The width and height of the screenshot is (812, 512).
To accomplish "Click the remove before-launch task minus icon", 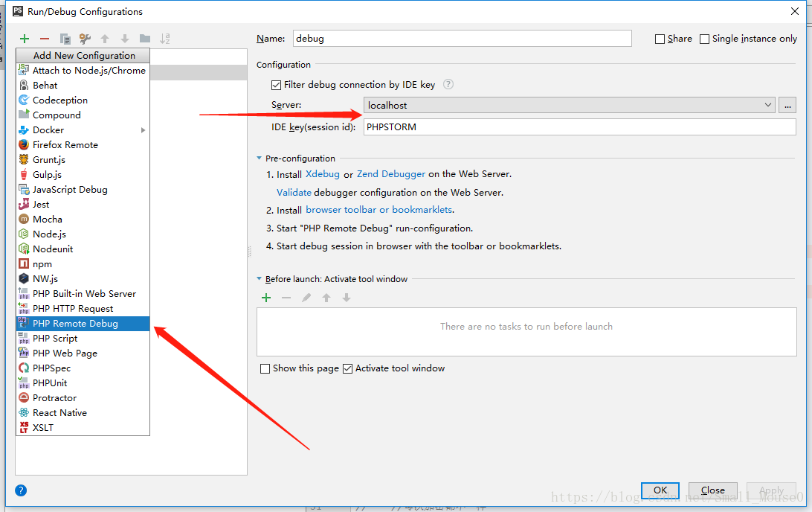I will coord(286,298).
